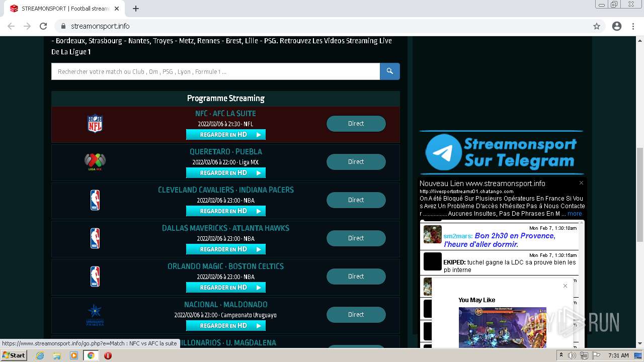Click REGARDER EN HD under Orlando Magic
This screenshot has height=362, width=644.
click(226, 288)
